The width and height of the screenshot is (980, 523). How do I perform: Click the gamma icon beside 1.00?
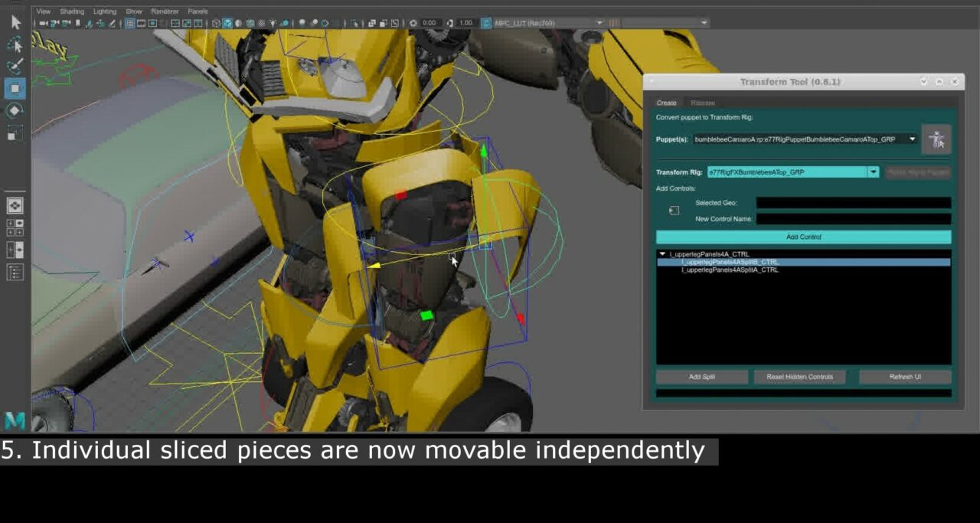click(449, 23)
